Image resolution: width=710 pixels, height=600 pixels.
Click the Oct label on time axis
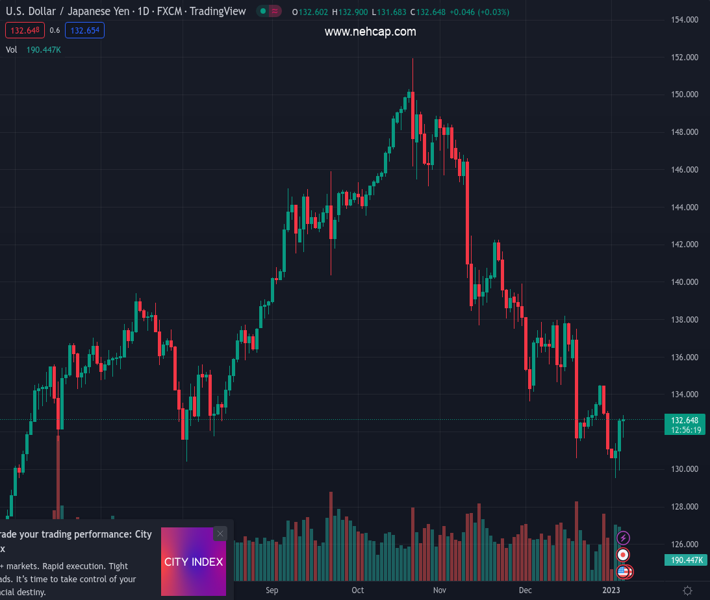click(358, 591)
